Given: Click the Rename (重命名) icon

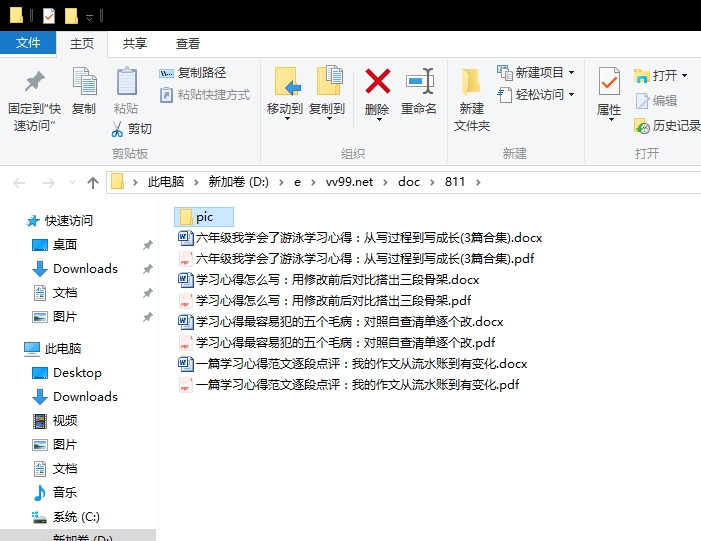Looking at the screenshot, I should [x=419, y=81].
